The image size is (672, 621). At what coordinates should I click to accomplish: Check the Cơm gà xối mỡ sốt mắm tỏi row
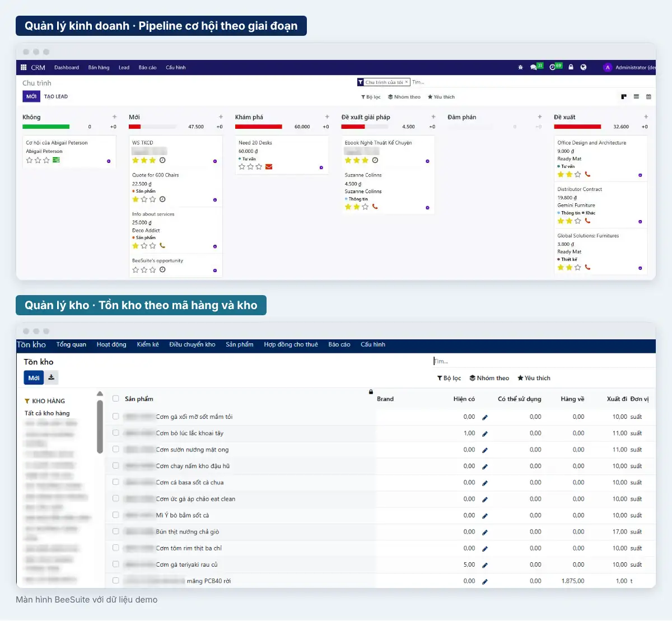tap(115, 417)
